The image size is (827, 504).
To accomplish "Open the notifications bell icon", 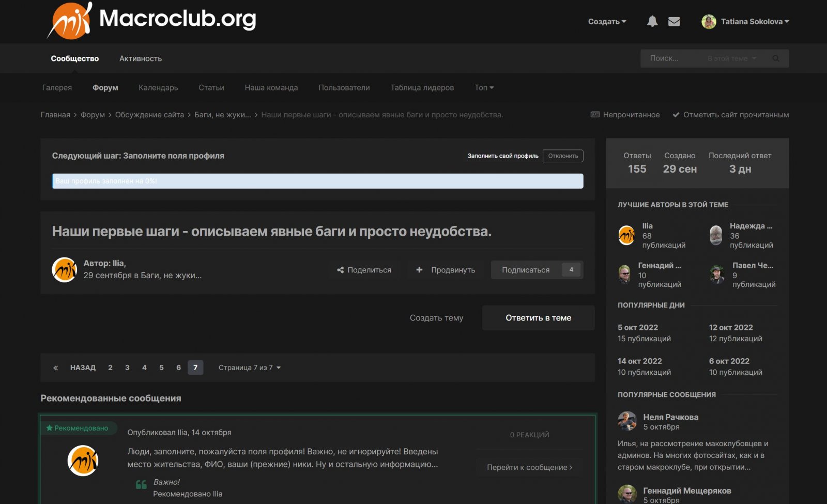I will [x=652, y=21].
